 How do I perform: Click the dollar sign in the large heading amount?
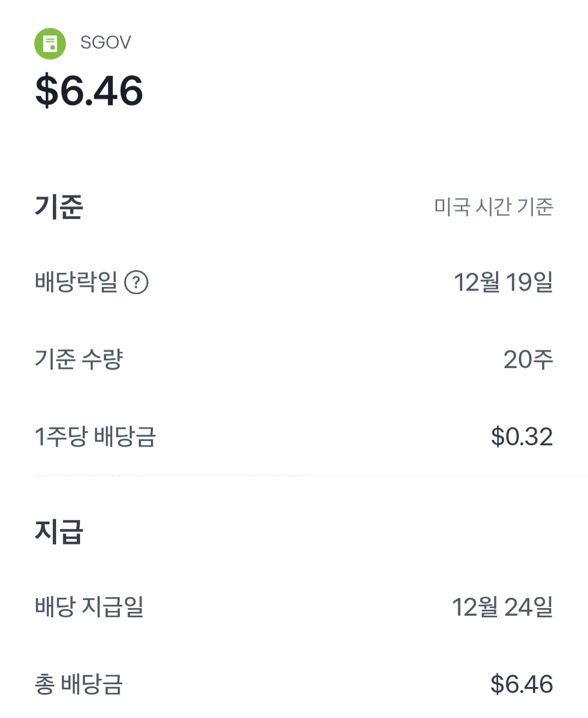click(x=46, y=91)
